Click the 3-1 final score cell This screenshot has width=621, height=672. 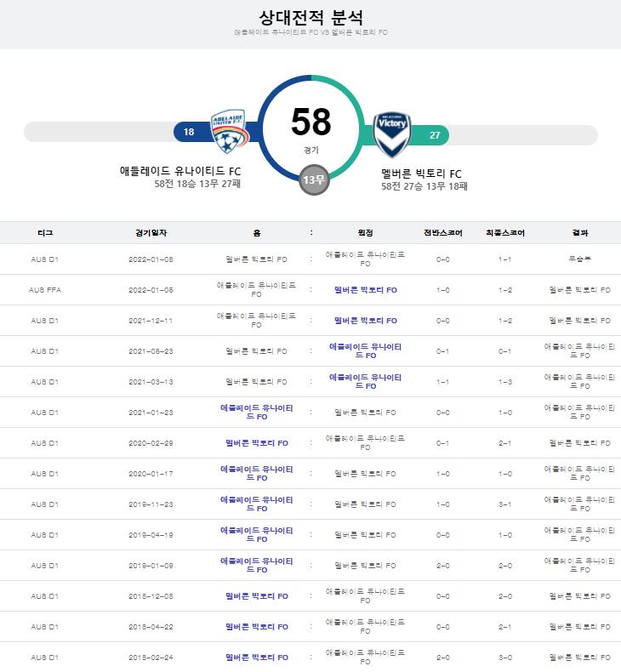(504, 504)
